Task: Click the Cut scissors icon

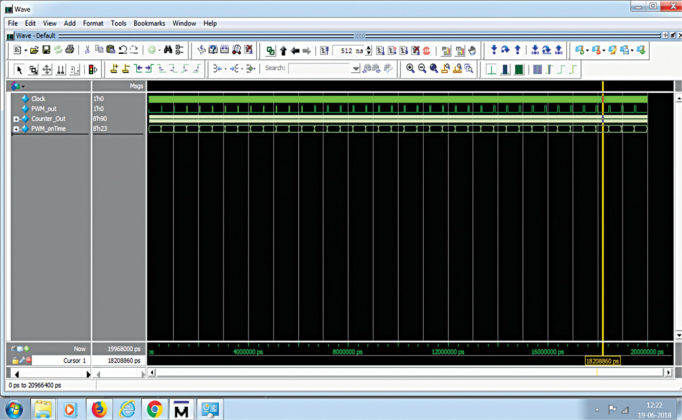Action: (87, 50)
